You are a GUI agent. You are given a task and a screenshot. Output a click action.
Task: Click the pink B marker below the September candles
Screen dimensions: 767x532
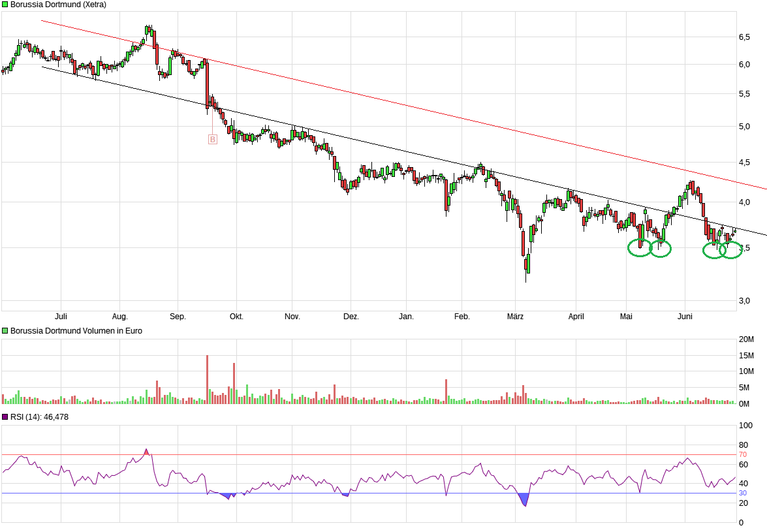click(212, 138)
